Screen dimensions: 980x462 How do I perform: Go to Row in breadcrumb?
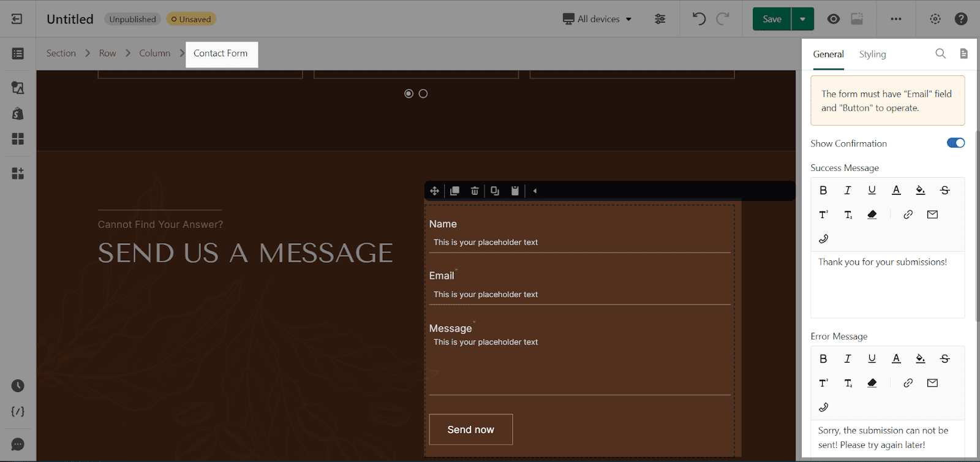(x=108, y=53)
